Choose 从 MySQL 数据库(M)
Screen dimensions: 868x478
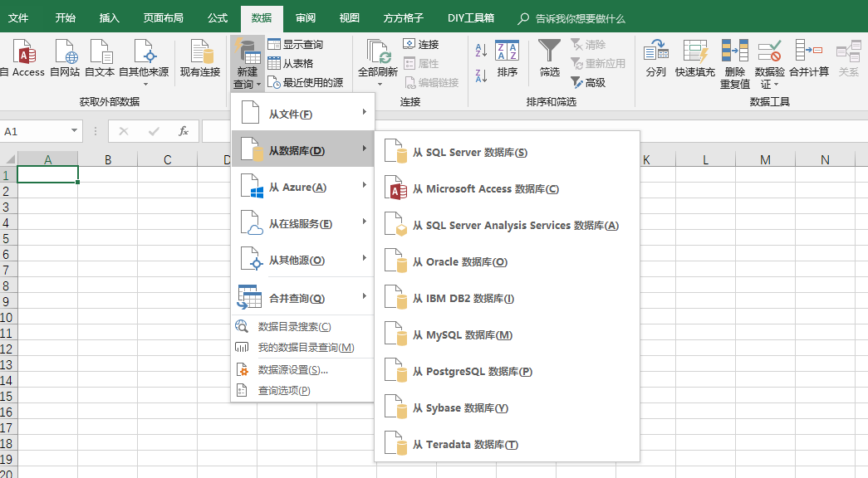coord(507,334)
